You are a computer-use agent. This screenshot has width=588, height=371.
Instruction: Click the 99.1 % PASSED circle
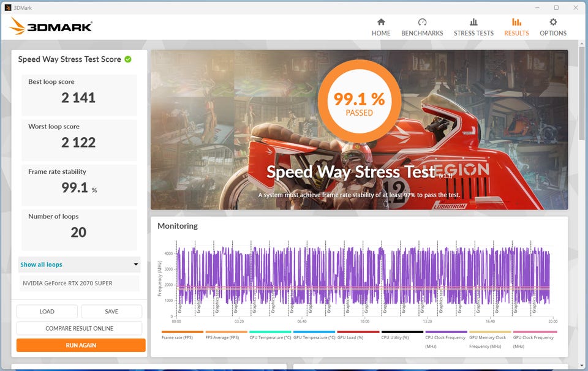(360, 101)
